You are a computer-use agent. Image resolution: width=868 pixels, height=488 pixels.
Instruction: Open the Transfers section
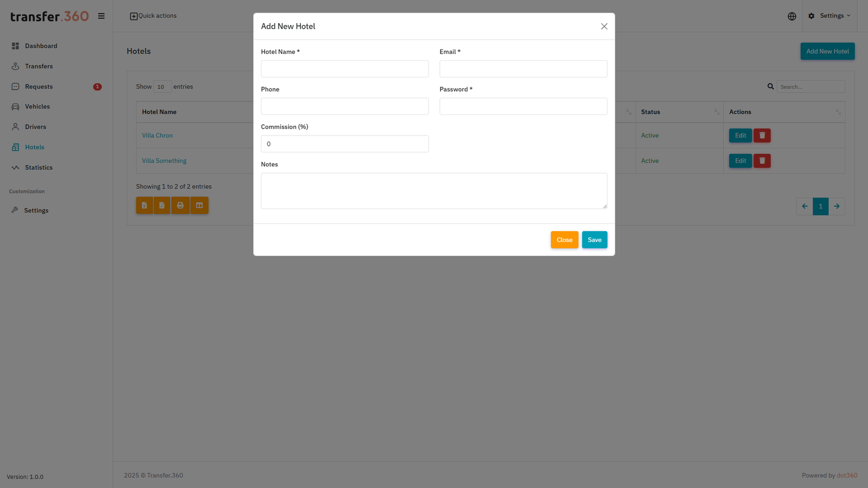click(x=38, y=66)
